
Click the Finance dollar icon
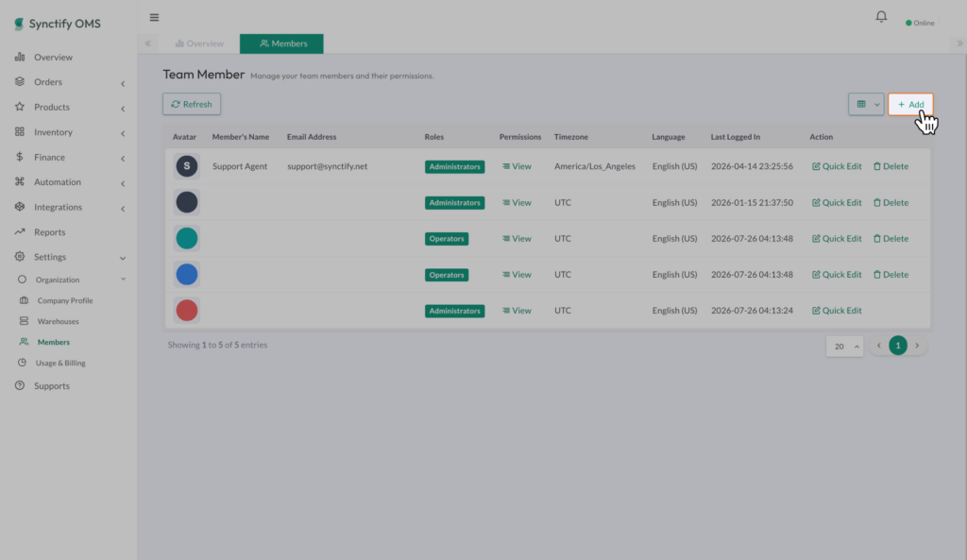[20, 157]
